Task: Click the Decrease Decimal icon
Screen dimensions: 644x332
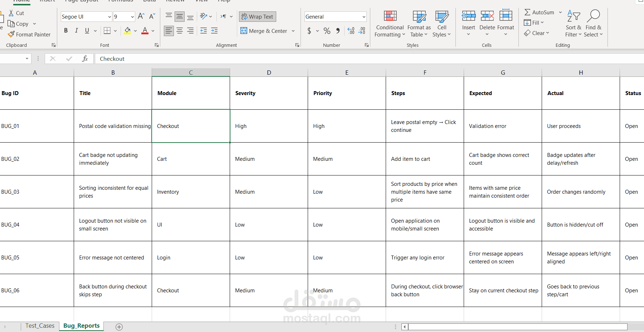Action: 362,31
